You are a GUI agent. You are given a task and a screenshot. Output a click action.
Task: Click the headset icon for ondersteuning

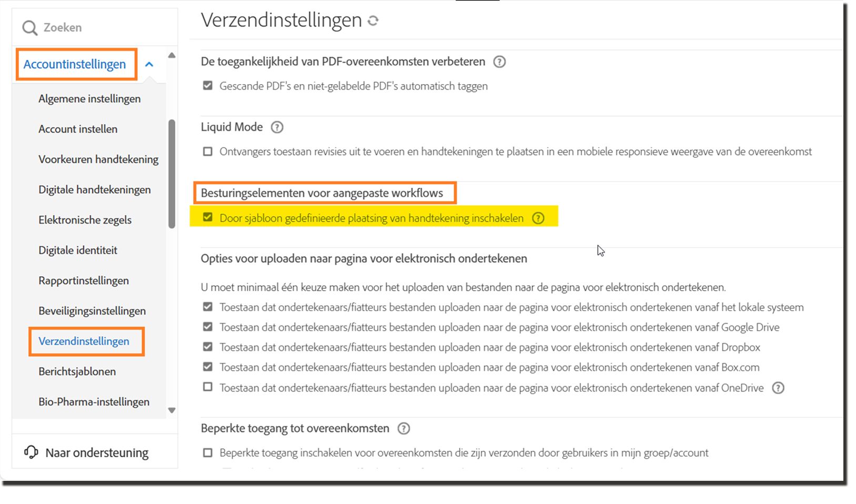(31, 452)
